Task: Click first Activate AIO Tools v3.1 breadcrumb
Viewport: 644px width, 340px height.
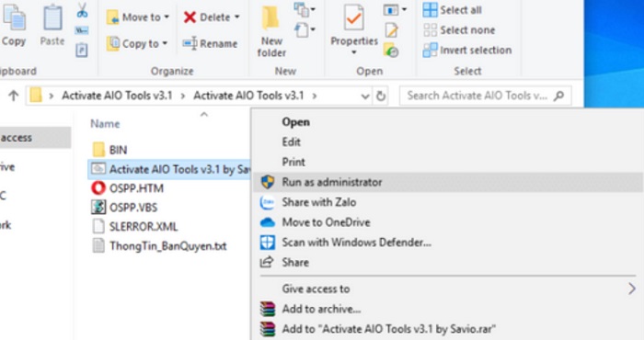Action: (117, 96)
